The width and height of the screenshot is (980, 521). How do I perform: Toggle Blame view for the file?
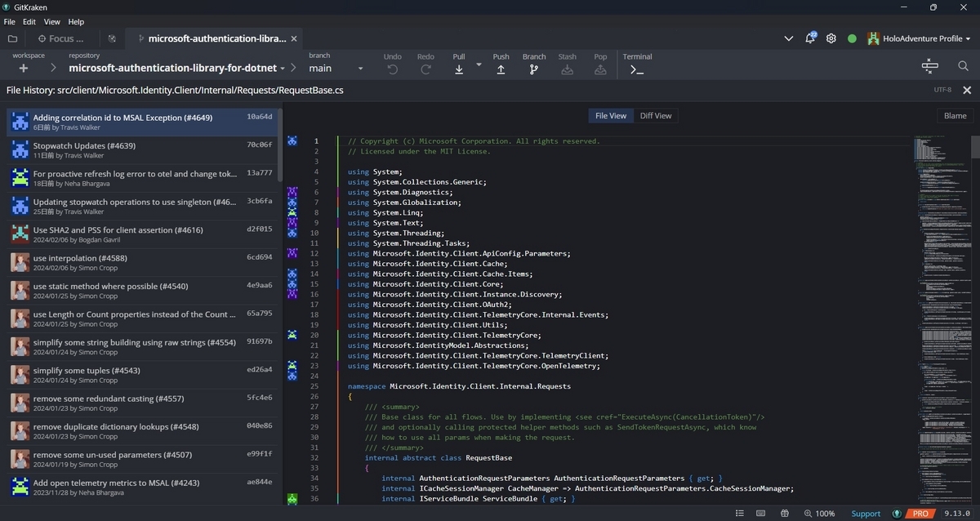click(955, 116)
